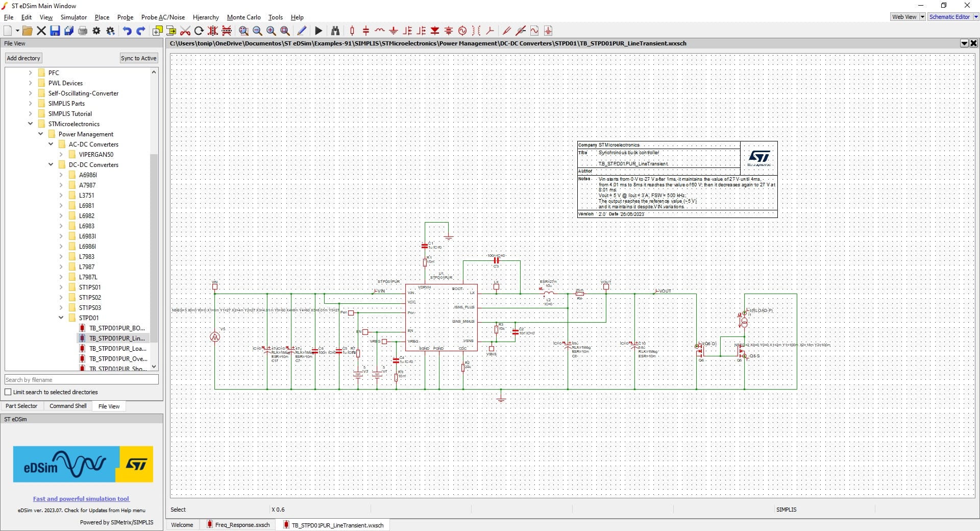Open the Fast and powerful simulation tool link

(81, 499)
